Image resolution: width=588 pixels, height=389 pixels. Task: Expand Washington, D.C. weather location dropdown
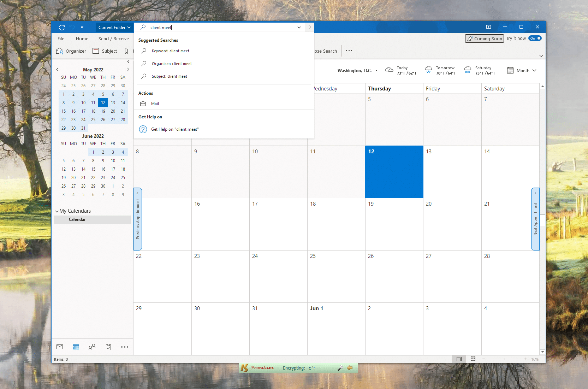[376, 71]
